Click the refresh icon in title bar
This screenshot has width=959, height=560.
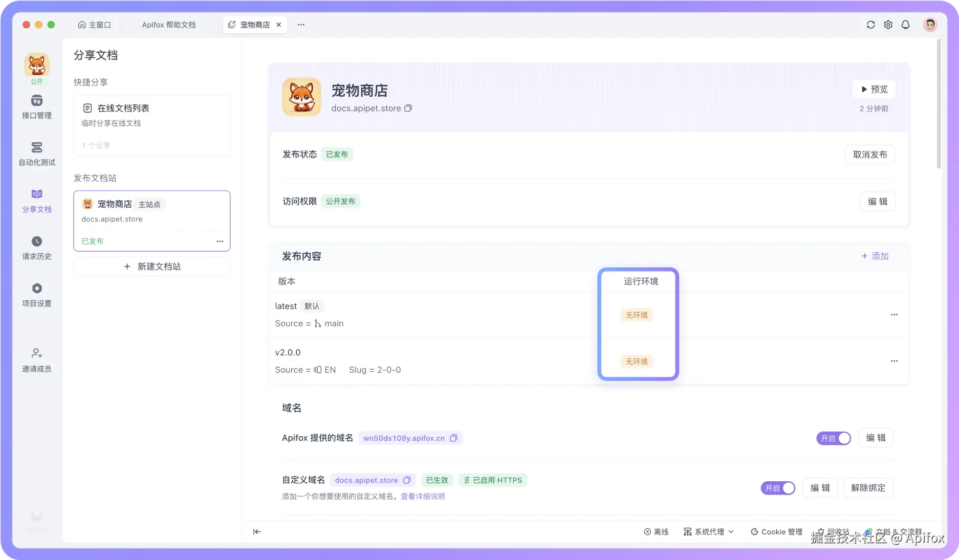click(870, 25)
